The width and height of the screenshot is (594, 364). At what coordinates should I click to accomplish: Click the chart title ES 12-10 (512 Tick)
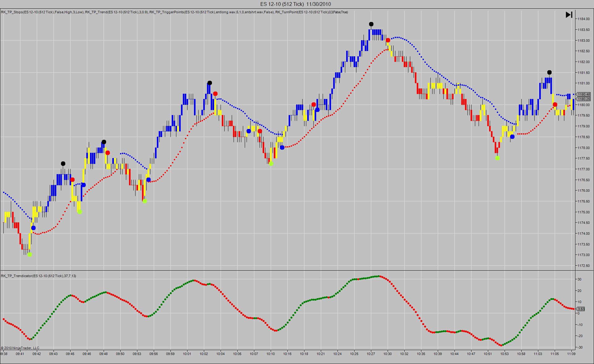tap(282, 4)
